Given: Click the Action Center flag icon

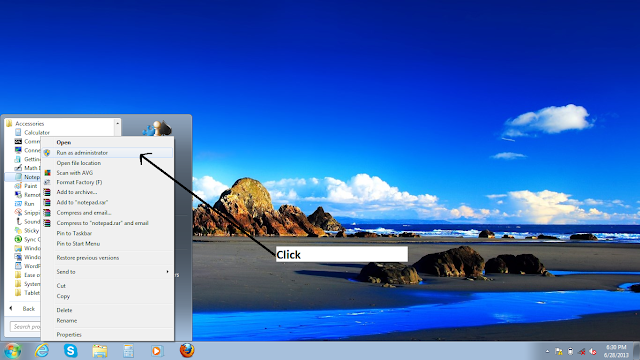Looking at the screenshot, I should click(559, 351).
